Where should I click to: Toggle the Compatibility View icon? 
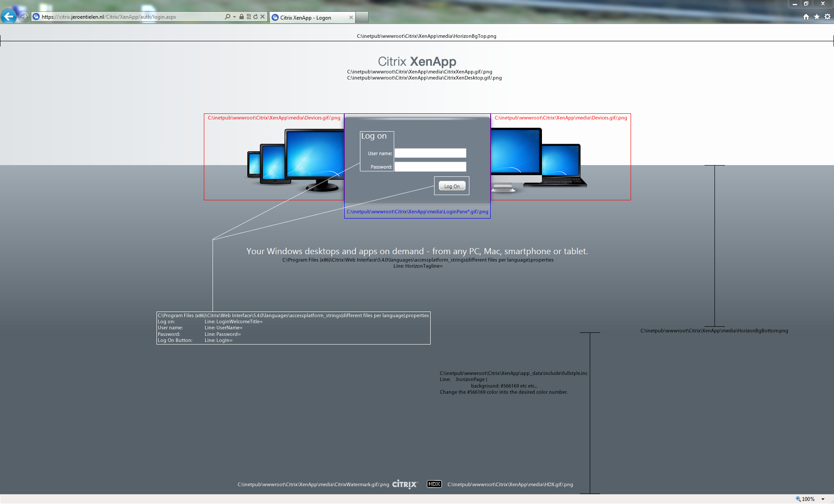pyautogui.click(x=249, y=17)
